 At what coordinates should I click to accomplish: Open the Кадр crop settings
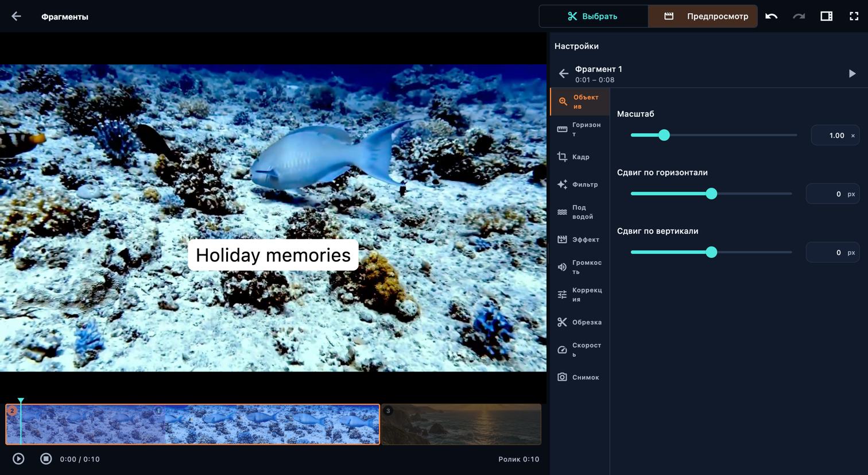(x=580, y=157)
